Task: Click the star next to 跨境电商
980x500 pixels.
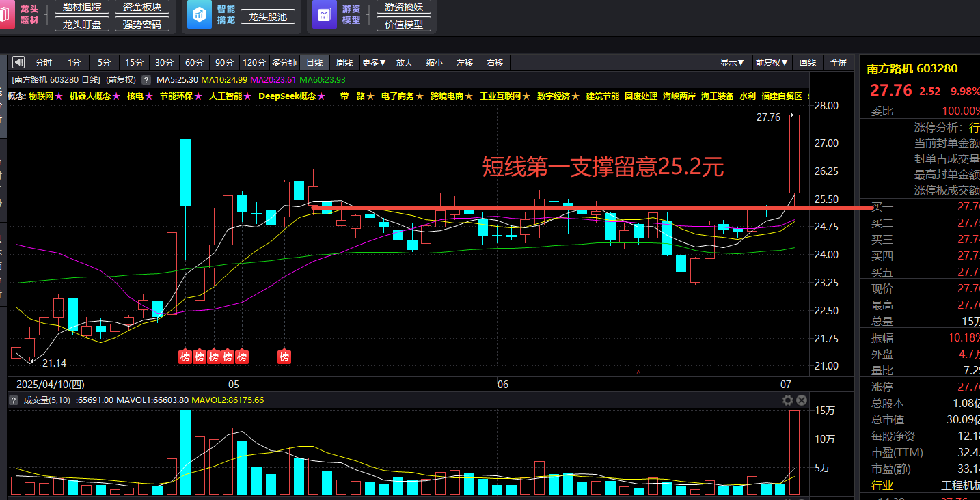Action: point(469,96)
